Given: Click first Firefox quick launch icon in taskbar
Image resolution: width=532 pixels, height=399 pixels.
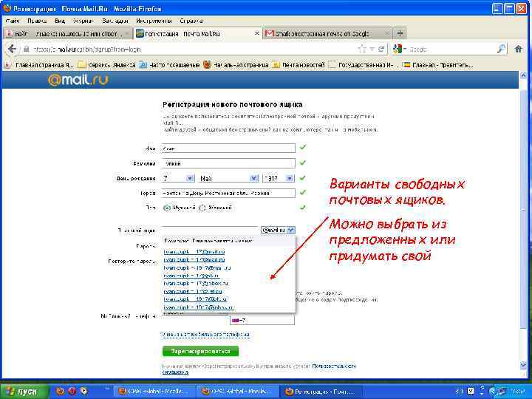Looking at the screenshot, I should pos(60,391).
